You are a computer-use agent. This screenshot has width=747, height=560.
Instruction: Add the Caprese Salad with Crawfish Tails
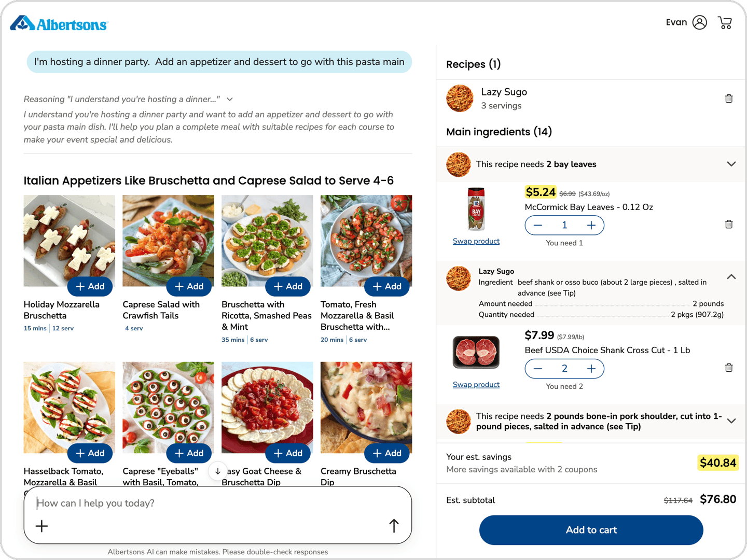point(189,286)
